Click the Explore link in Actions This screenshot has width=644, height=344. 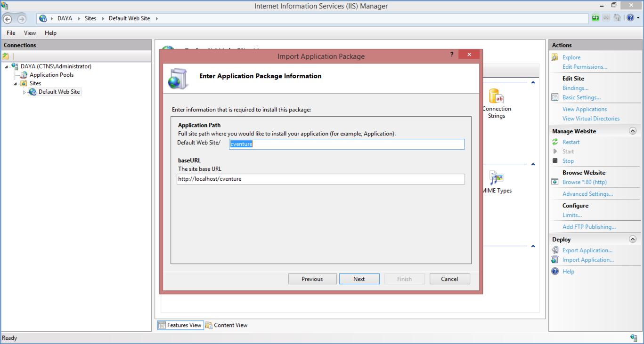571,57
